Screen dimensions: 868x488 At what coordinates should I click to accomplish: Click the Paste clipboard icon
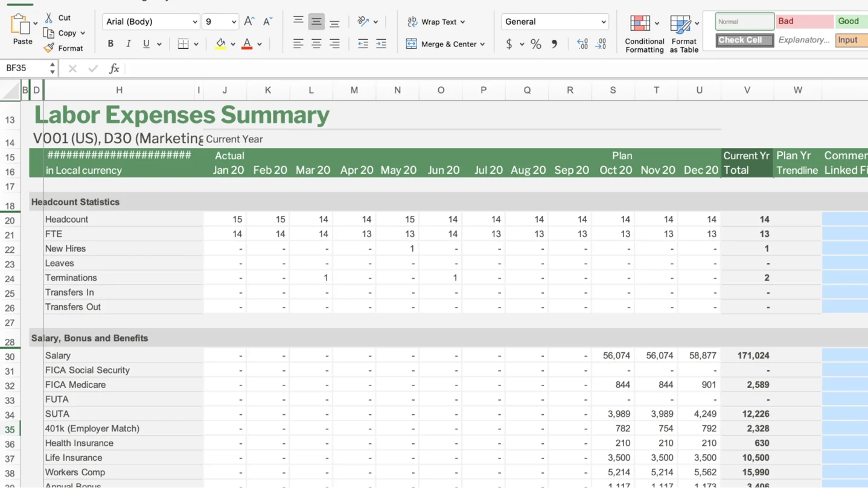pos(21,25)
